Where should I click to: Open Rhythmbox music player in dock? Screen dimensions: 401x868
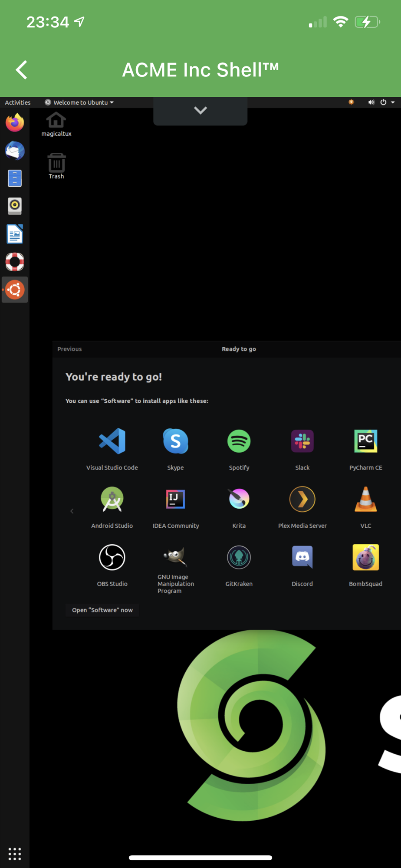point(15,206)
